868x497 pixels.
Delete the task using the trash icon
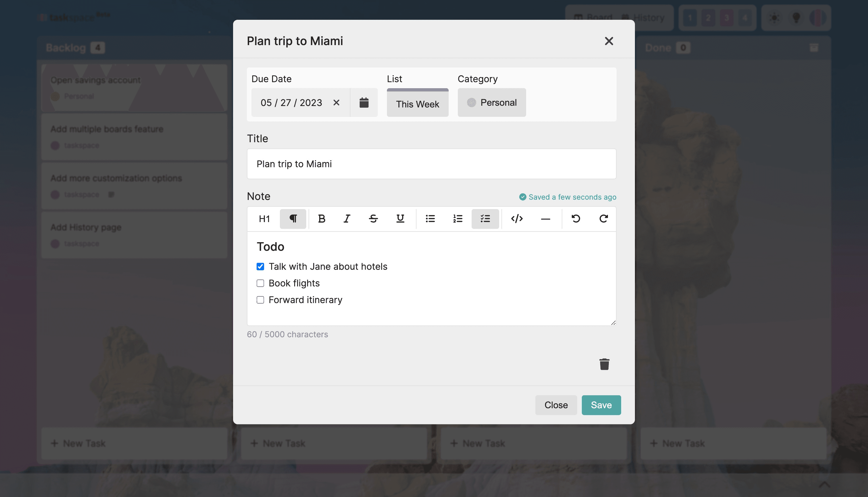[x=604, y=364]
